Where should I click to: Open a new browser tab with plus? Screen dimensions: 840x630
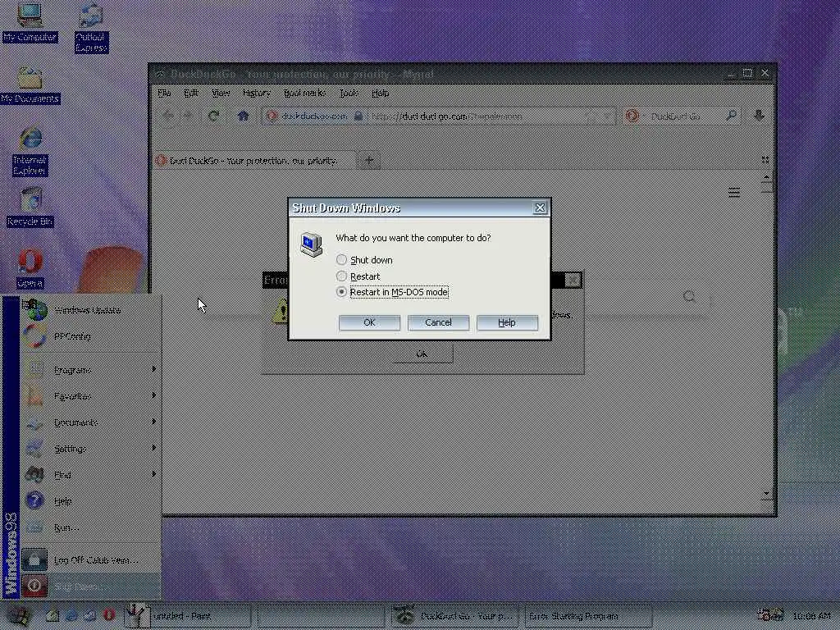point(369,160)
